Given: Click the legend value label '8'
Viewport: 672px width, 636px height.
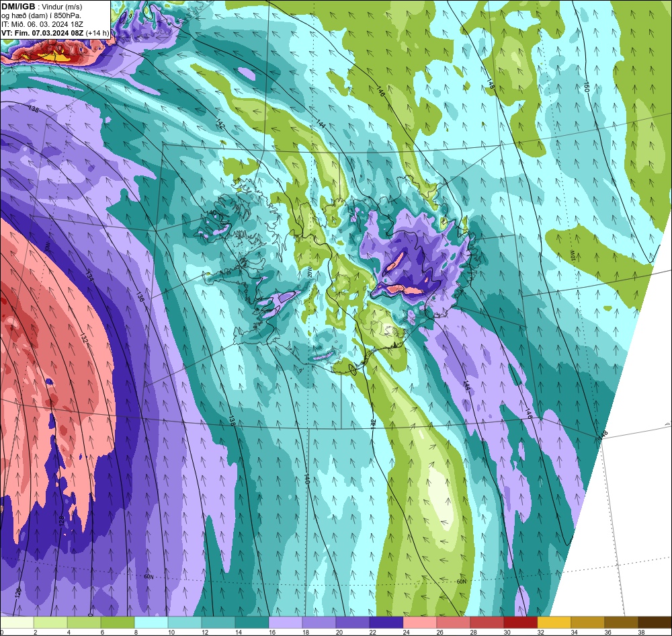Looking at the screenshot, I should click(x=136, y=632).
